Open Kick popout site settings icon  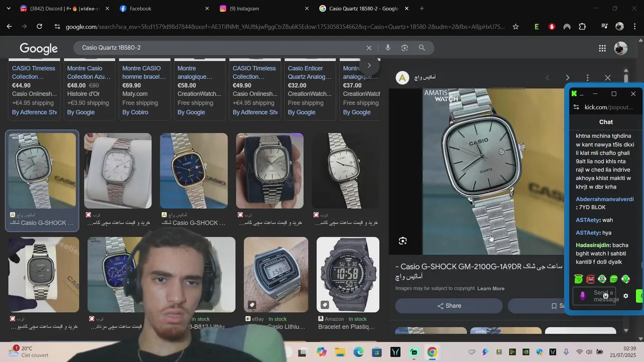click(577, 107)
